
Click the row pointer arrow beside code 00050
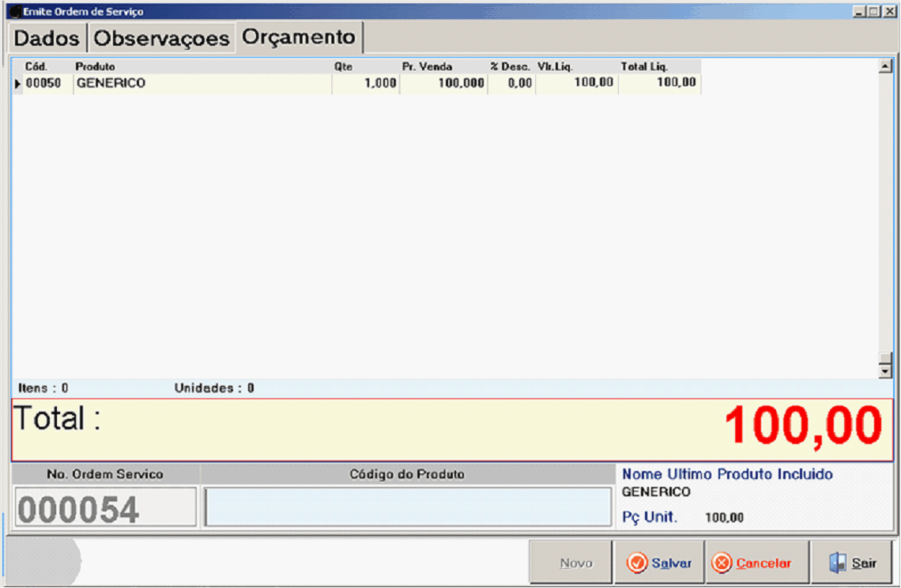click(x=17, y=83)
